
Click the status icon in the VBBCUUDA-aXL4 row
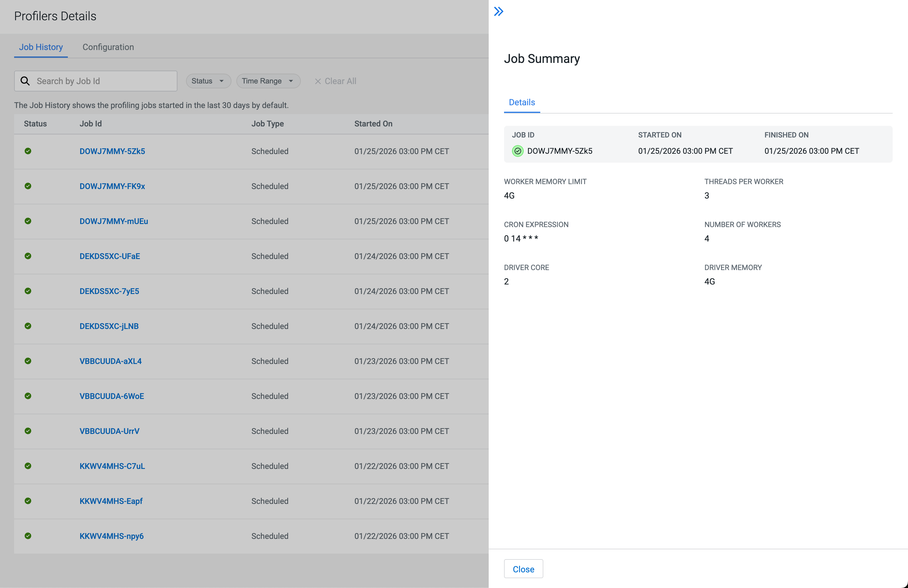(x=28, y=361)
